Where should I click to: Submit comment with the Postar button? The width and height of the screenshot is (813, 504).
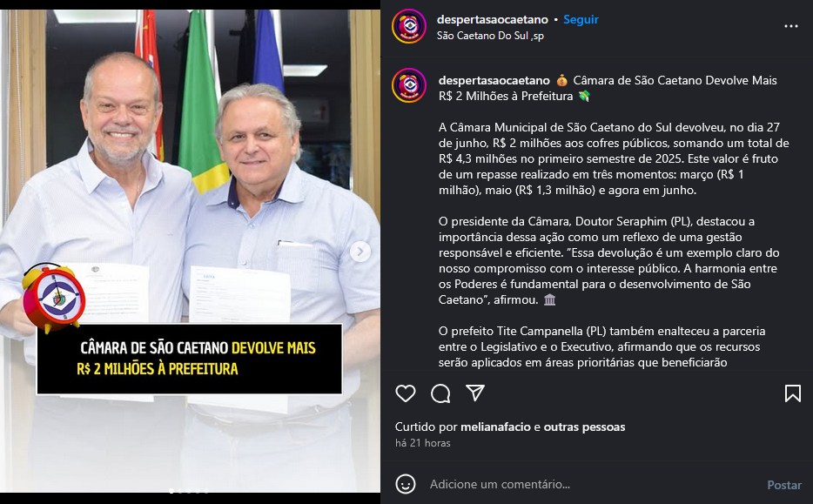(x=784, y=485)
